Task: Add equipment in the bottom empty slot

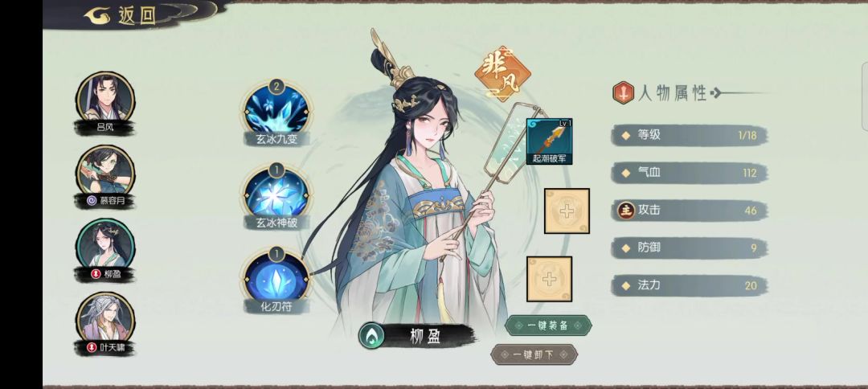Action: (549, 279)
